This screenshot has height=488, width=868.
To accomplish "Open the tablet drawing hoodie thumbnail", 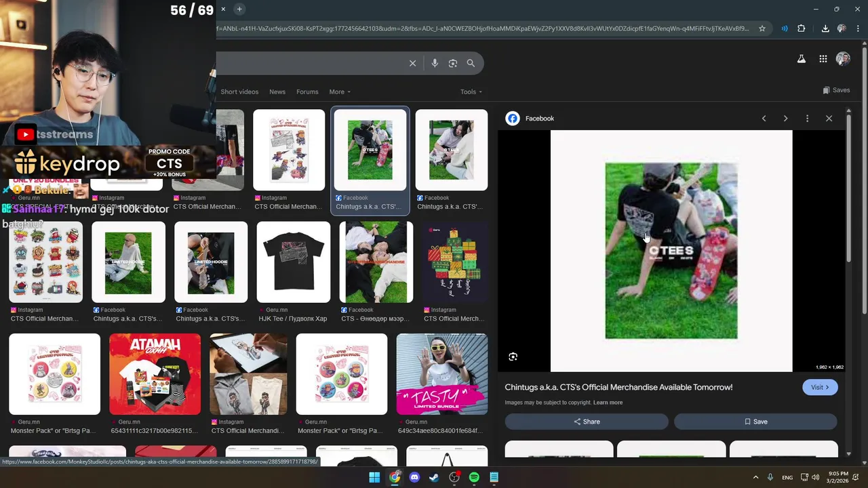I will pos(248,374).
